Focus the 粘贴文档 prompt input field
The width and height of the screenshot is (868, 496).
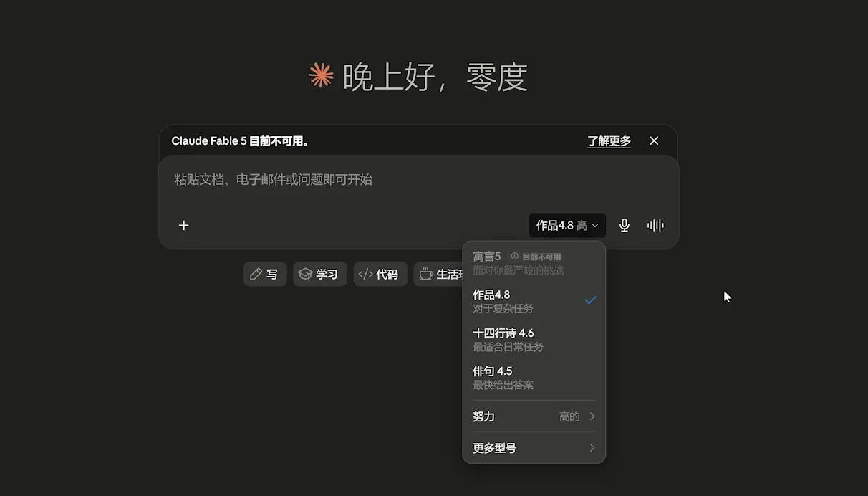coord(418,180)
